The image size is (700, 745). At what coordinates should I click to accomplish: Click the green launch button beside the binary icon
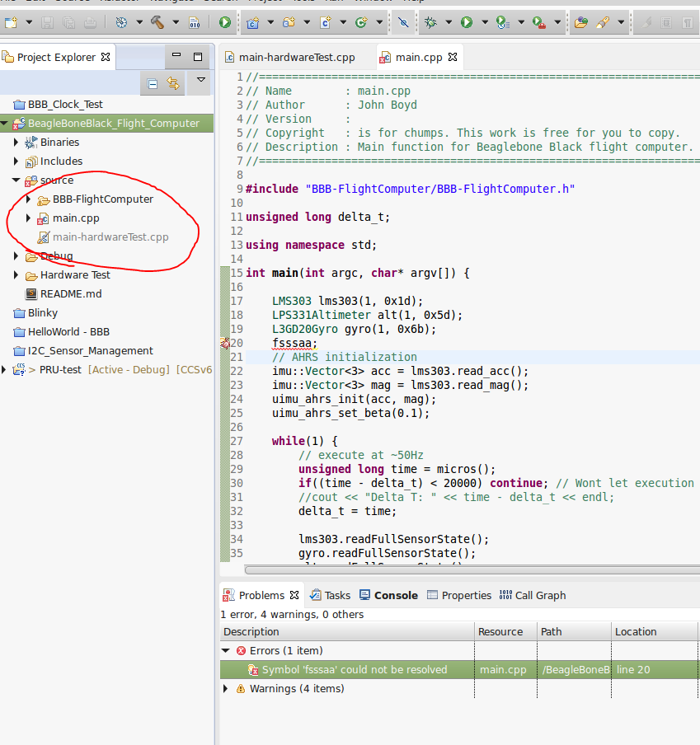(x=225, y=22)
